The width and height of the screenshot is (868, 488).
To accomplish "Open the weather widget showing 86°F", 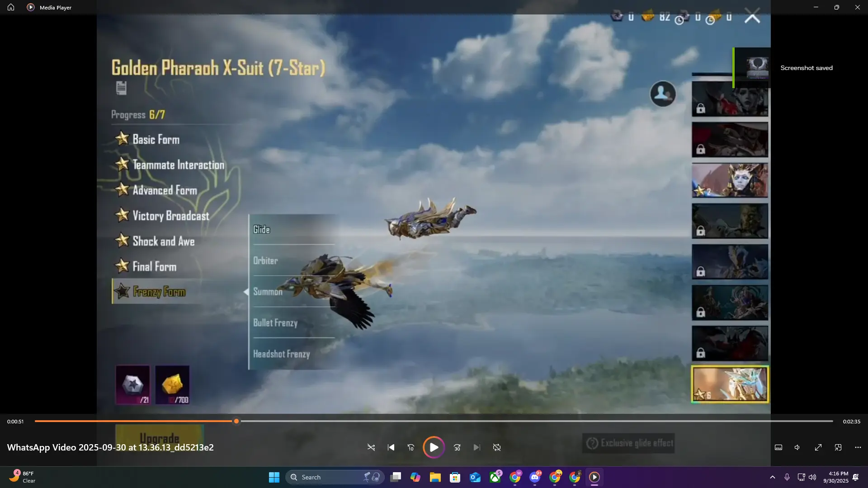I will (22, 477).
